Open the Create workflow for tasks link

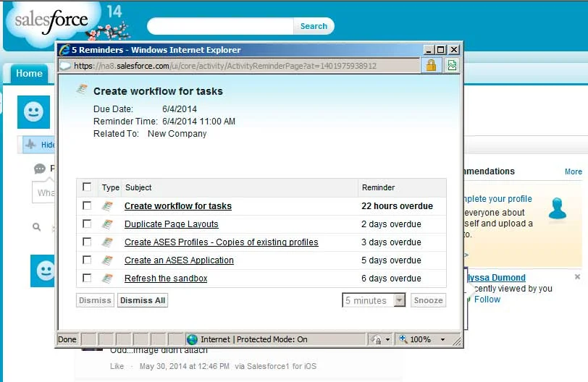[178, 206]
